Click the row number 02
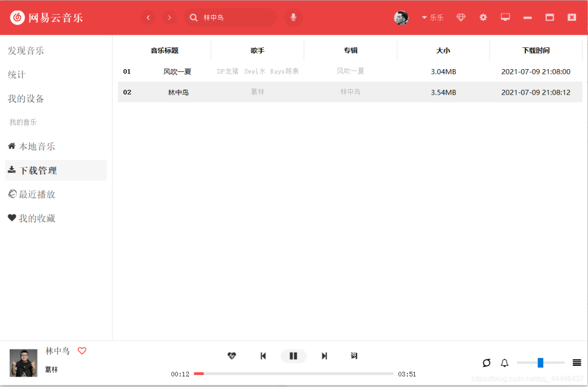588x387 pixels. click(127, 92)
